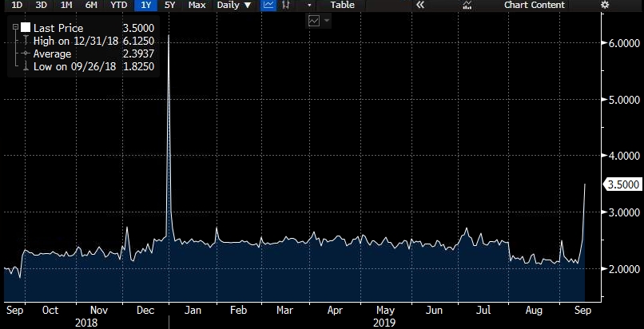This screenshot has height=329, width=644.
Task: Select the YTD range tab
Action: coord(119,6)
